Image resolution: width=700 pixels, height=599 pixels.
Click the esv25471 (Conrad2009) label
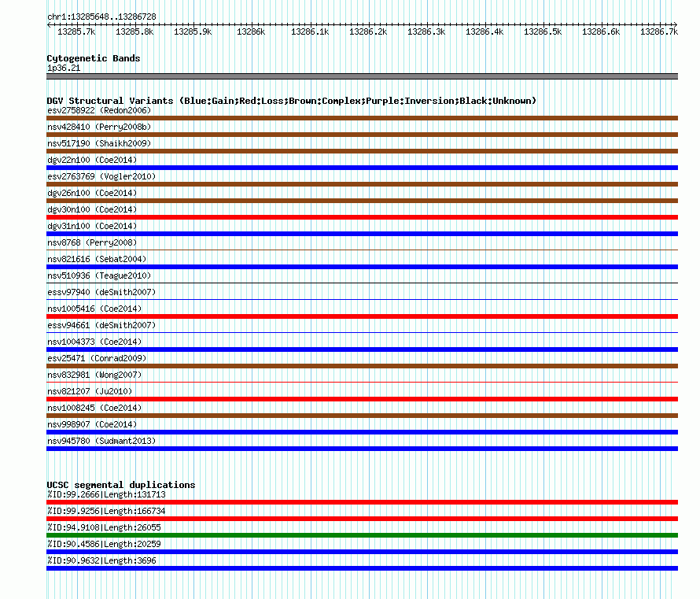coord(97,358)
